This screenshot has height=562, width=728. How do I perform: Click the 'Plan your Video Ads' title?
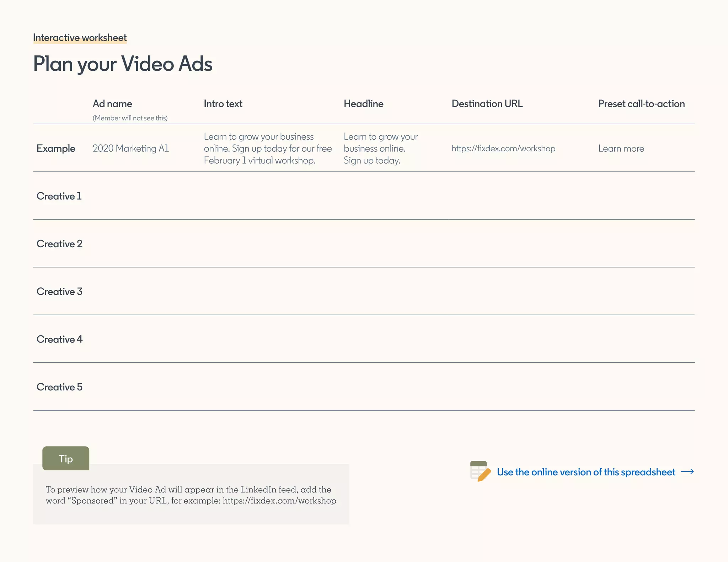point(123,64)
